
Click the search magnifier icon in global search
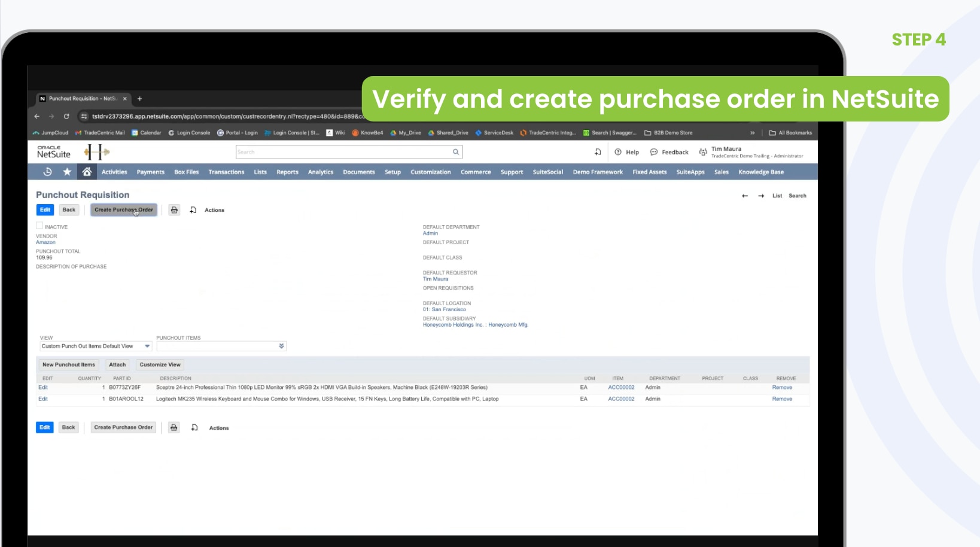click(x=456, y=152)
